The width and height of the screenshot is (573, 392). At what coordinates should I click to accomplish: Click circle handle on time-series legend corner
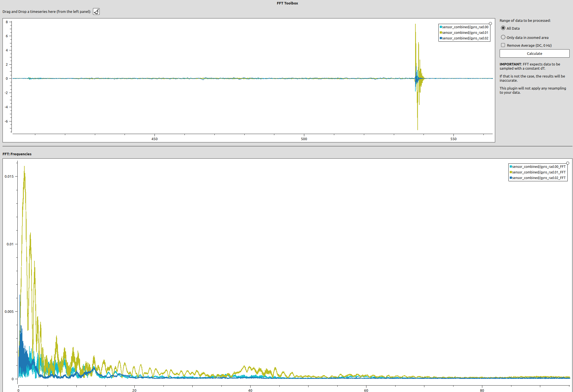click(490, 24)
